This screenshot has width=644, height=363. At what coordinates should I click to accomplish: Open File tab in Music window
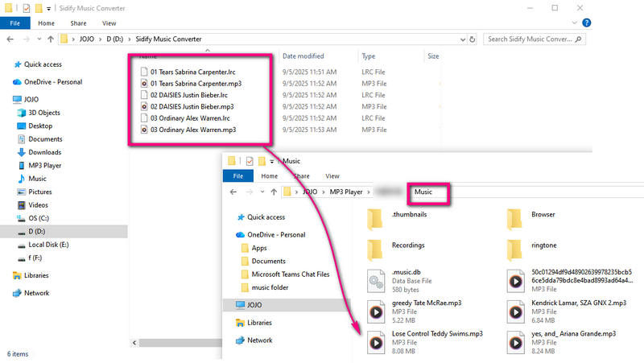pos(238,176)
